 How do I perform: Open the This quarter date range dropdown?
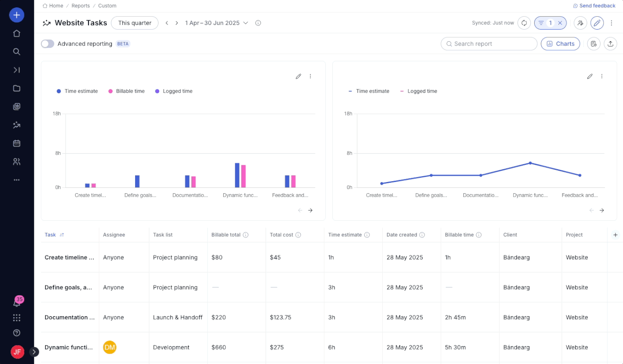point(135,23)
